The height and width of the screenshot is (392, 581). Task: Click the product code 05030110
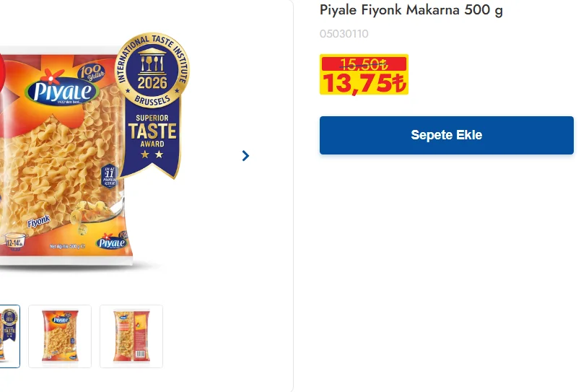(344, 34)
